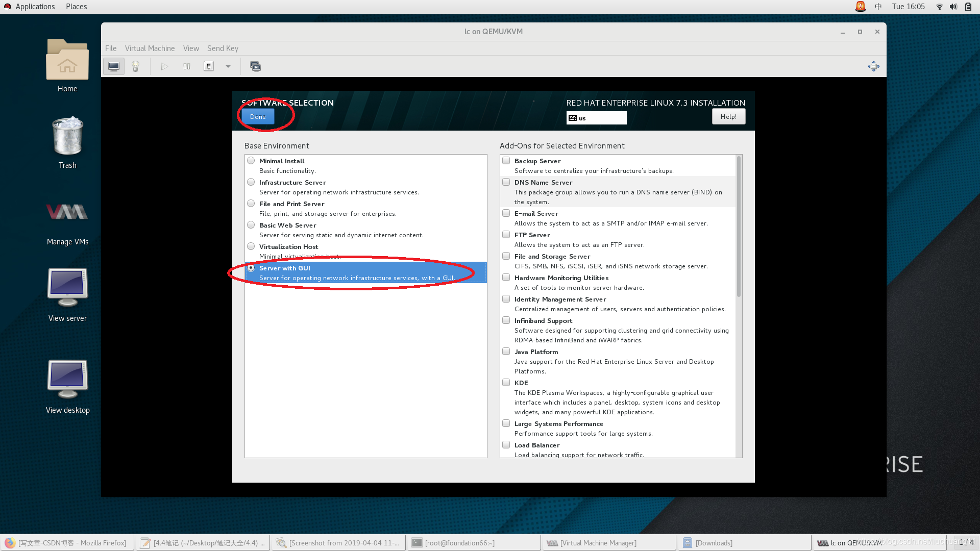The height and width of the screenshot is (551, 980).
Task: Switch to root@foundation66 terminal window
Action: [x=474, y=543]
